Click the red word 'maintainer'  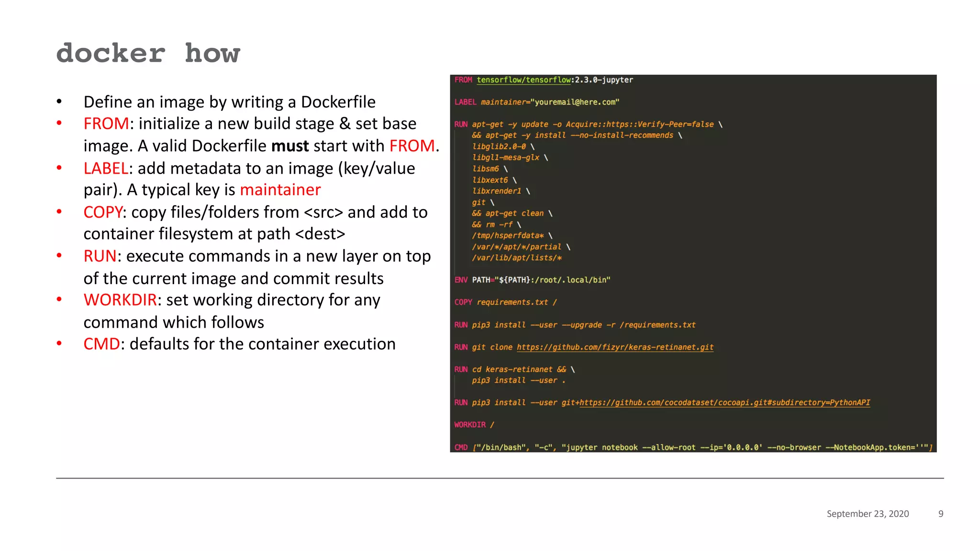pyautogui.click(x=280, y=190)
